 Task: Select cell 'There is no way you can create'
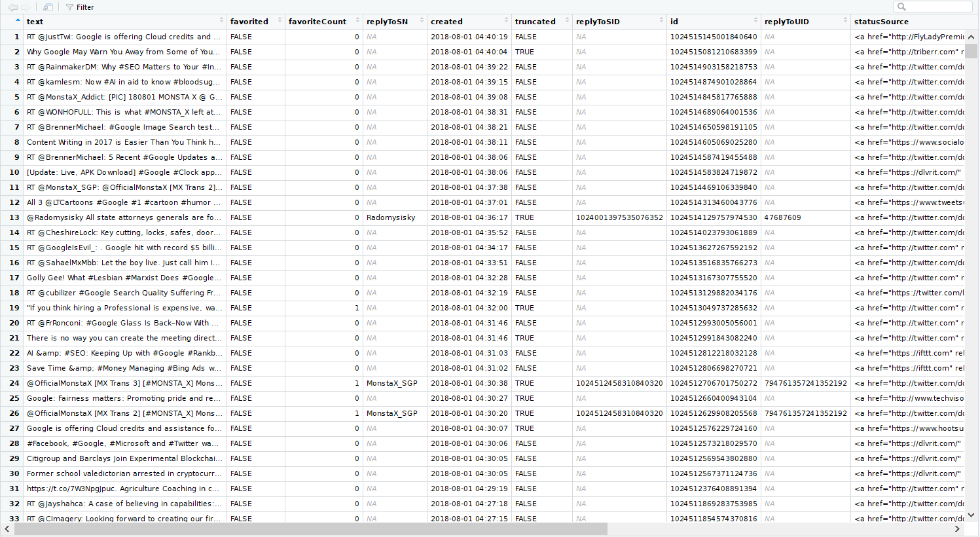(125, 338)
